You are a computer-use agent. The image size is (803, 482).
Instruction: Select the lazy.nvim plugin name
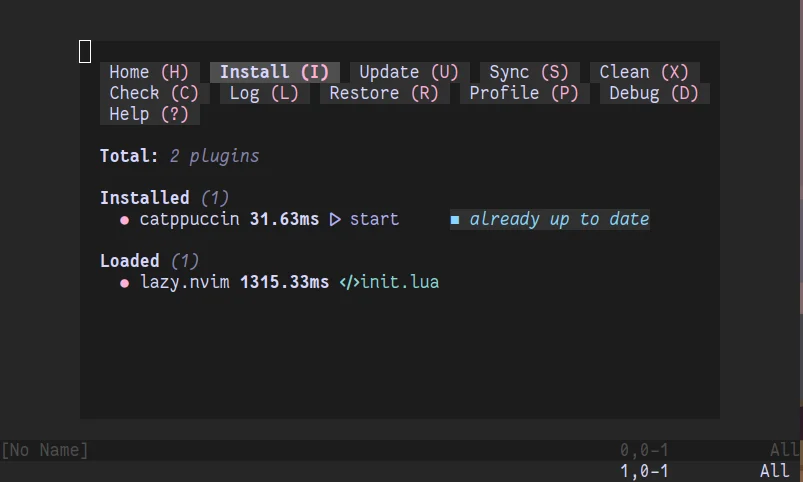(185, 282)
